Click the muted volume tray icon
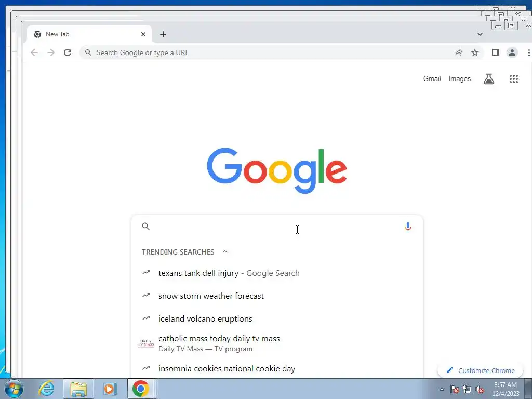 pos(480,389)
